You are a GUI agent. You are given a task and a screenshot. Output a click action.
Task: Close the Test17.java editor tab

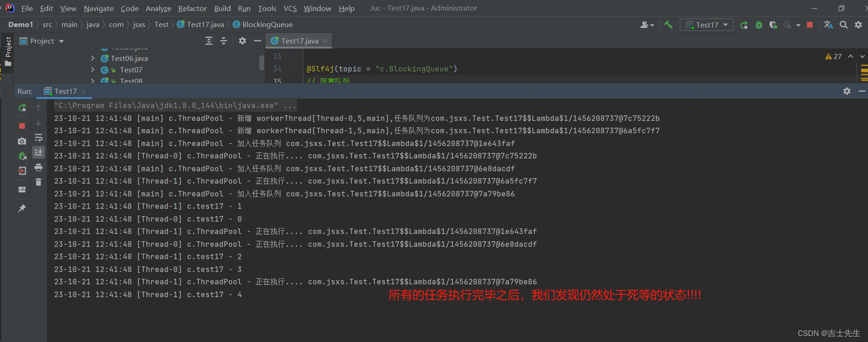click(x=325, y=41)
